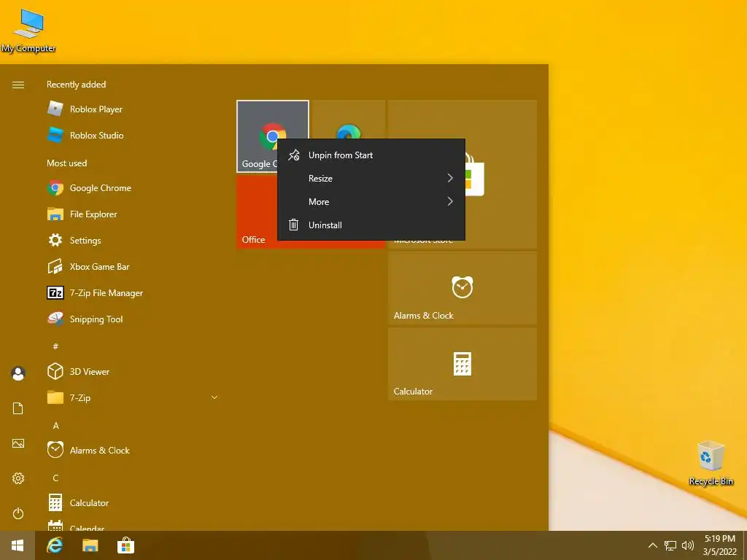The image size is (747, 560).
Task: Open File Explorer from the taskbar
Action: pos(90,545)
